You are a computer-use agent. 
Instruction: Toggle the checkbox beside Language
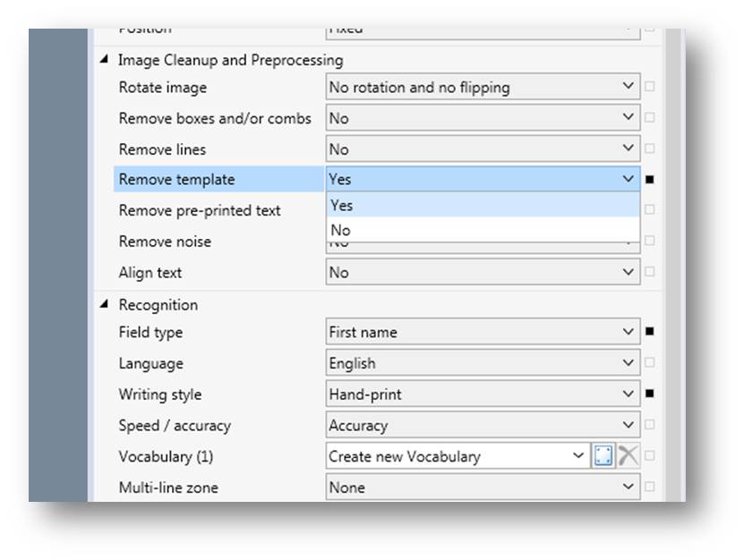(x=650, y=363)
